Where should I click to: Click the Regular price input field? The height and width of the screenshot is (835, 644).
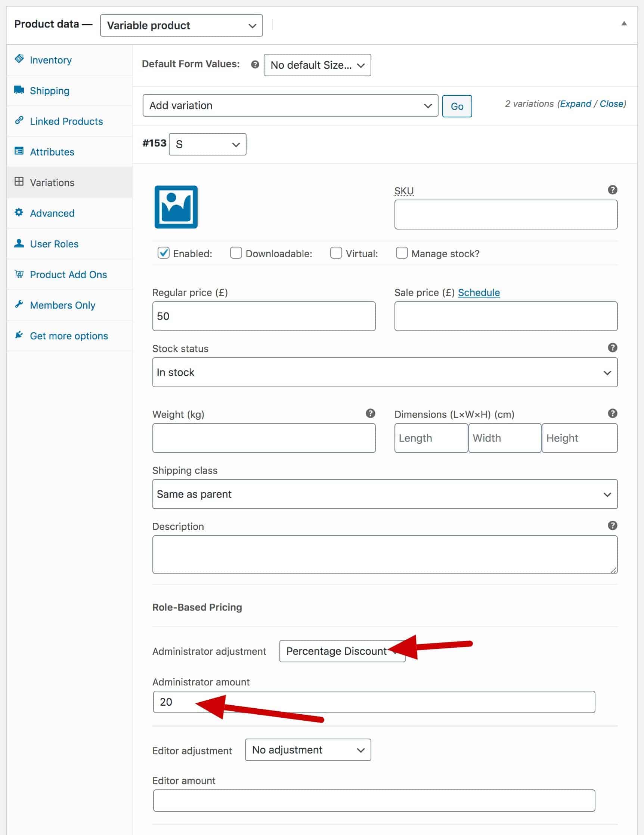264,316
